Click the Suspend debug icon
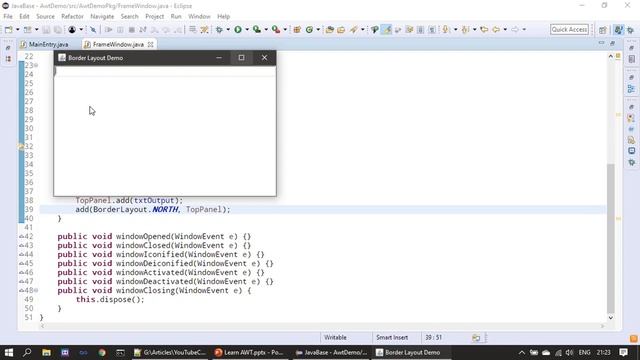The image size is (640, 360). (120, 29)
